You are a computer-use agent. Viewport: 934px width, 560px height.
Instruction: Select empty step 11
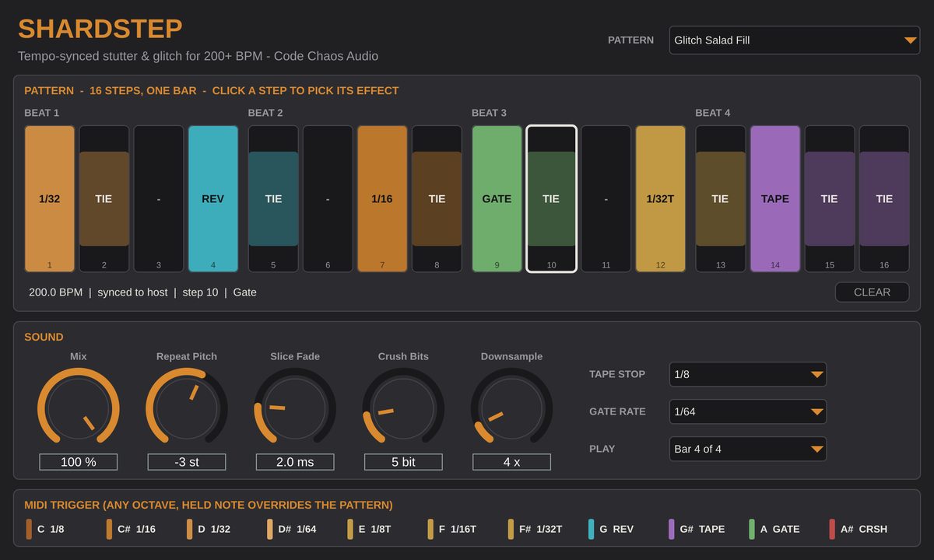click(x=606, y=199)
